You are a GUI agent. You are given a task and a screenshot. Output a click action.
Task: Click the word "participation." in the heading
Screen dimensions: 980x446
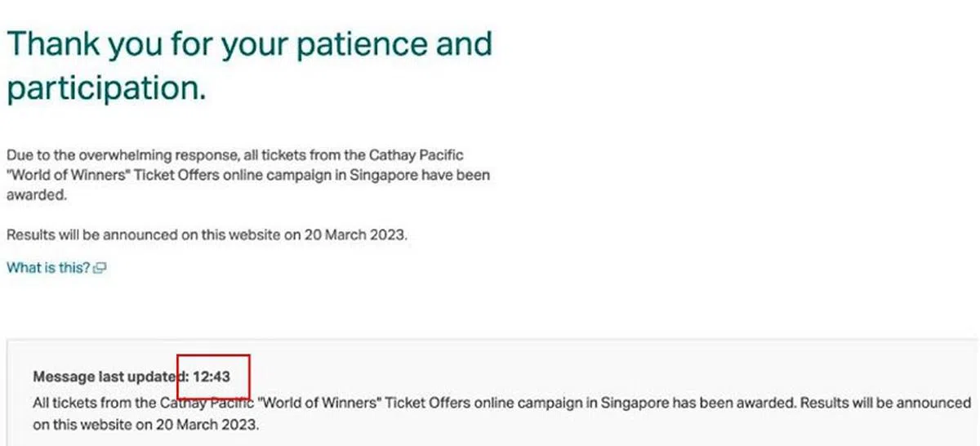pos(106,88)
